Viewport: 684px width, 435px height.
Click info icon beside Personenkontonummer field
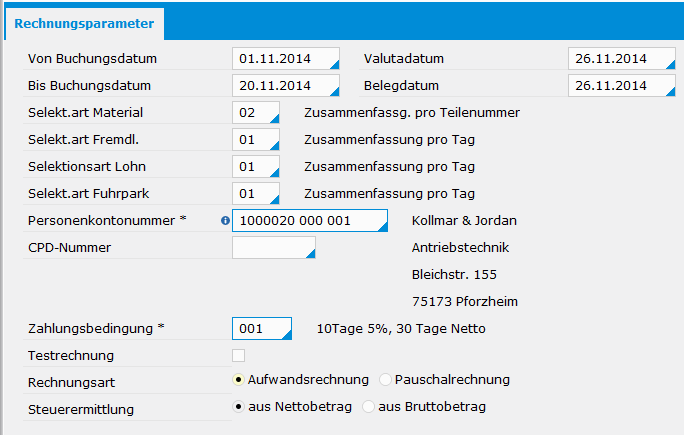[x=225, y=221]
